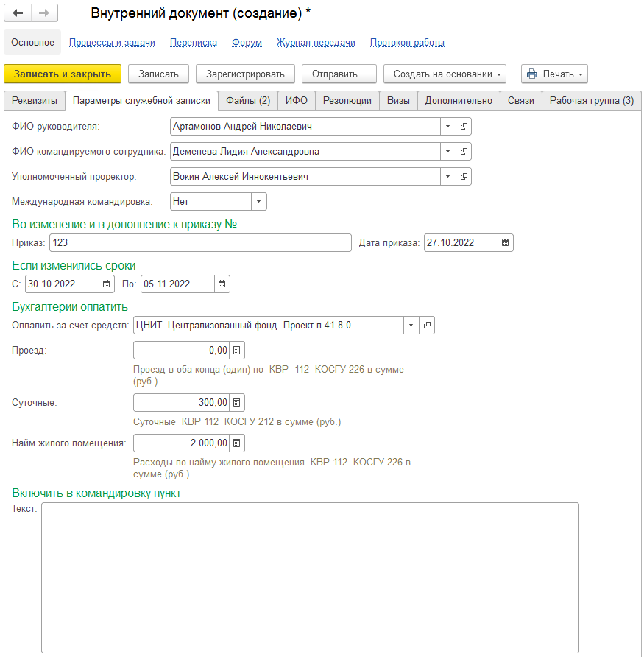Open form for командируемого сотрудника value
This screenshot has width=644, height=657.
(464, 151)
